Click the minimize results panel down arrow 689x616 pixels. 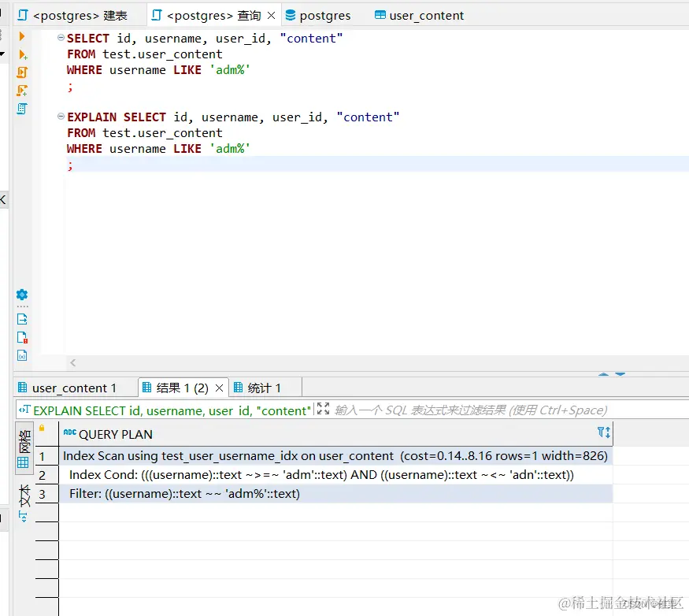pyautogui.click(x=620, y=374)
